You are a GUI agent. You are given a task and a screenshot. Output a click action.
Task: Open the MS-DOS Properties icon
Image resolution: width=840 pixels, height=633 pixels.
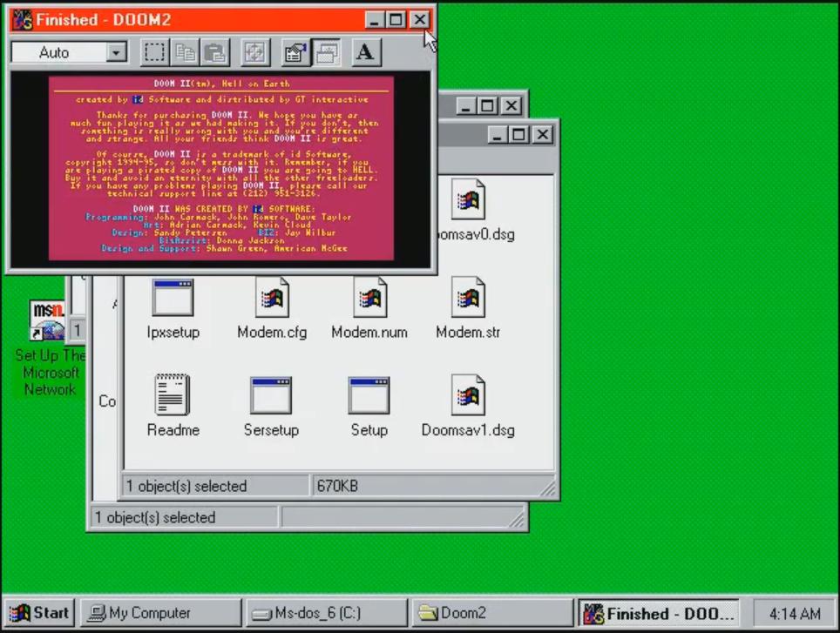[x=294, y=52]
